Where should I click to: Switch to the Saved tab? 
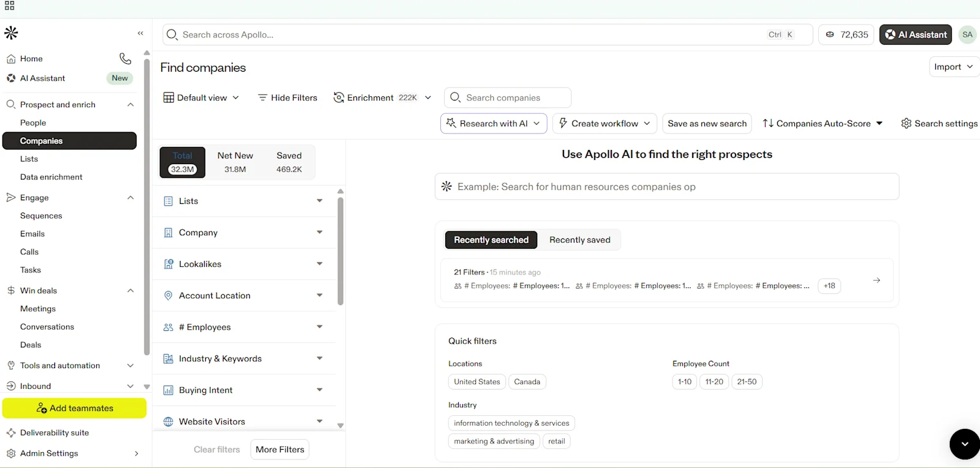tap(289, 162)
